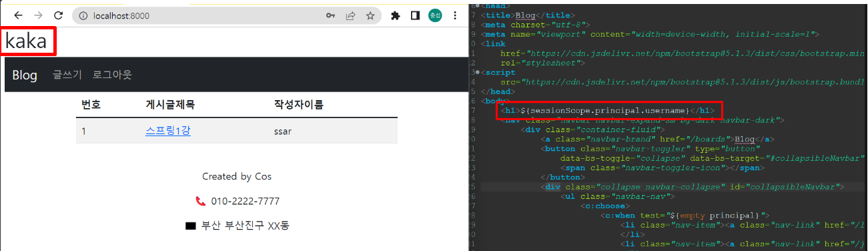Click the 작성자이름 column header
868x251 pixels.
pos(299,105)
